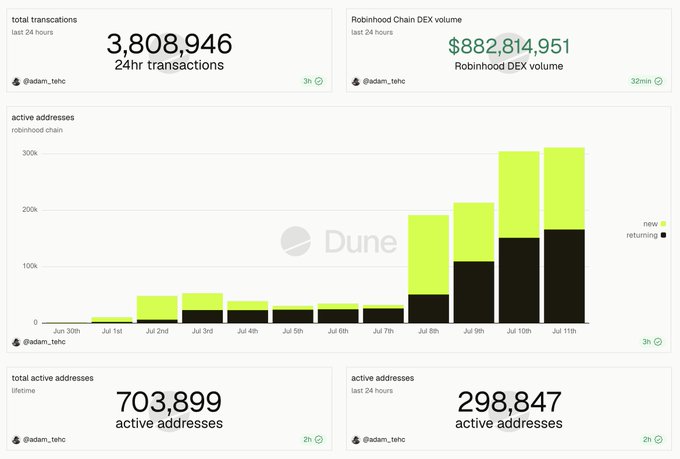Click the 3,808,946 transactions counter
The image size is (680, 459).
[x=169, y=44]
